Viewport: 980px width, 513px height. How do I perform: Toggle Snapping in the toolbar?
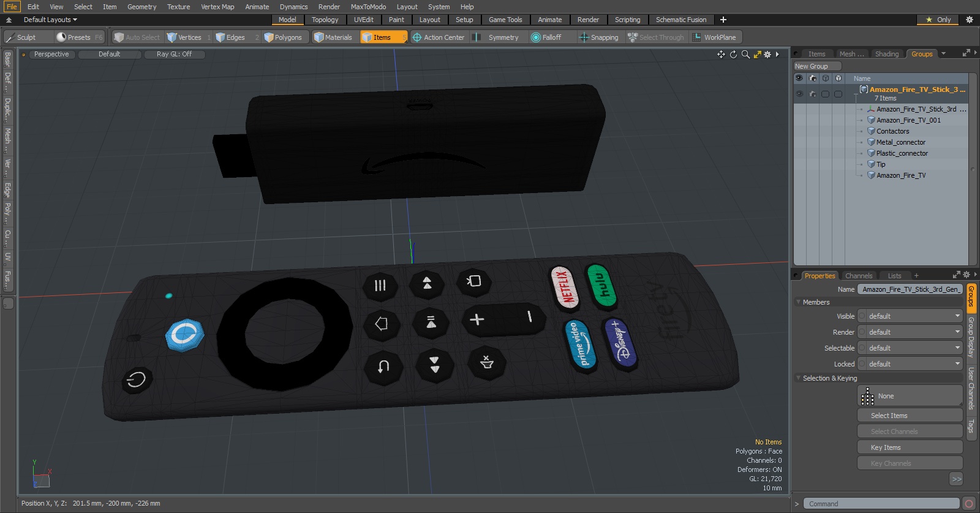599,37
